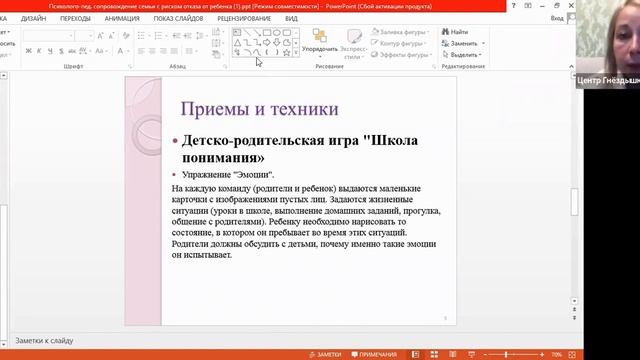
Task: Switch to Normal view in status bar
Action: tap(416, 354)
